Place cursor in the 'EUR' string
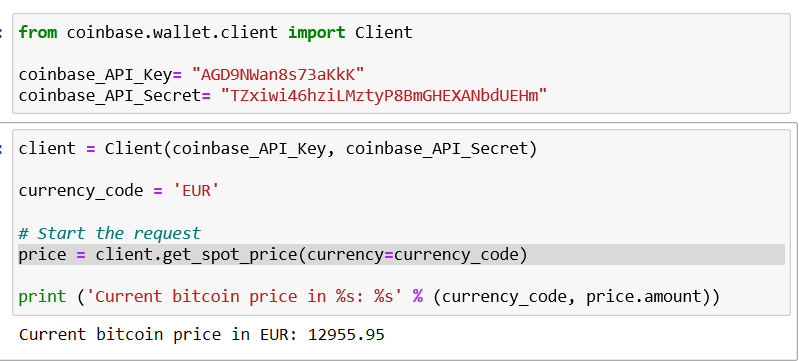Viewport: 799px width, 361px height. click(196, 191)
